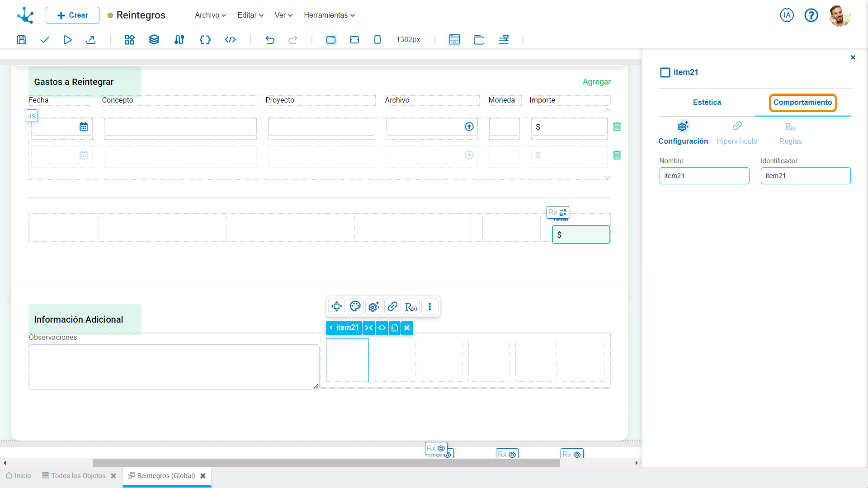868x488 pixels.
Task: Click the move handle on item21 toolbar
Action: [336, 307]
